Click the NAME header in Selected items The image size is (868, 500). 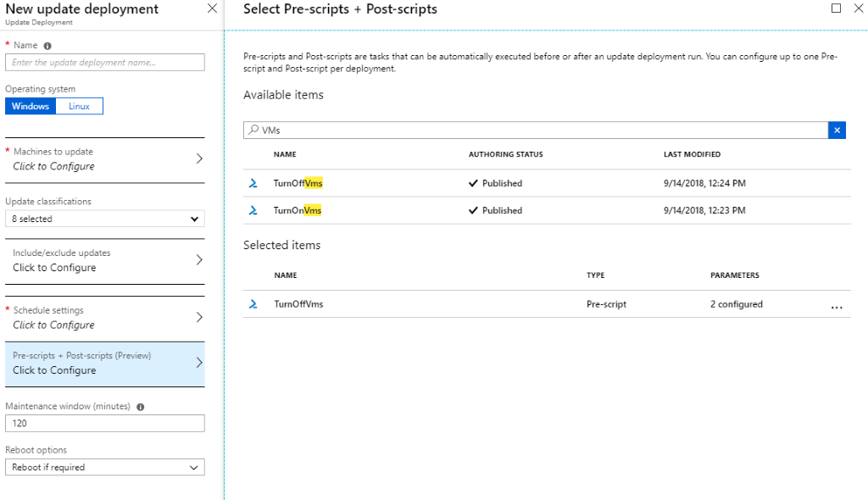tap(286, 275)
